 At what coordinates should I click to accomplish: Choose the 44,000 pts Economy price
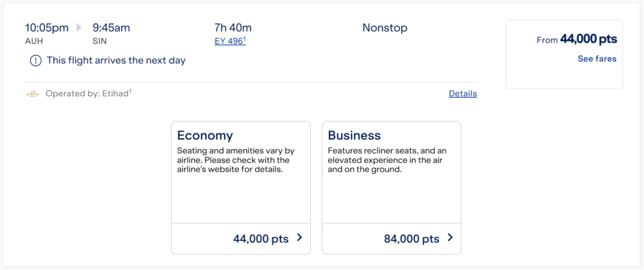261,239
